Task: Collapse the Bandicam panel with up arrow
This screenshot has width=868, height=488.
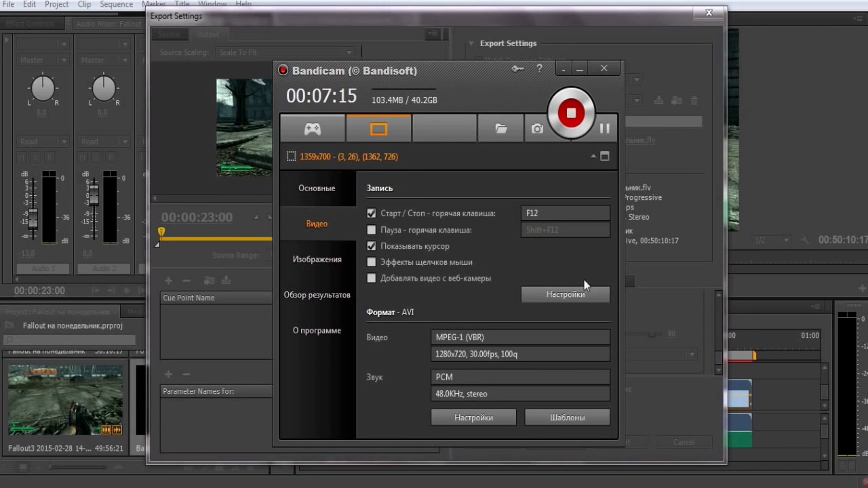Action: click(x=593, y=156)
